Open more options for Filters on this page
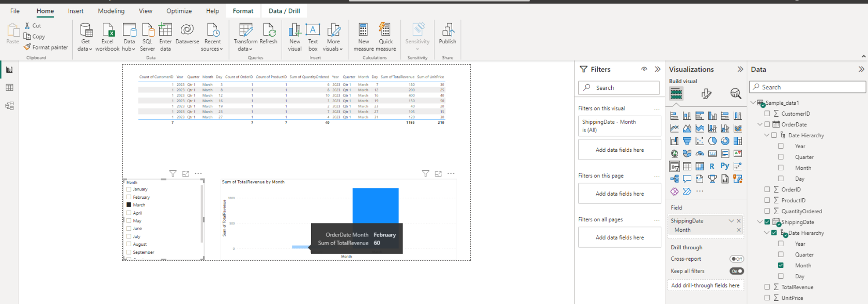Viewport: 868px width, 304px height. [x=657, y=176]
